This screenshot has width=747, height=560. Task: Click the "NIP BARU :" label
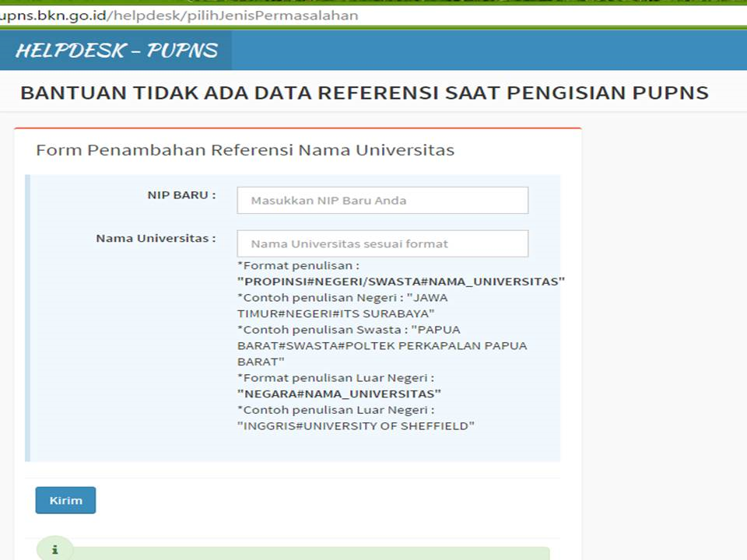click(x=181, y=195)
